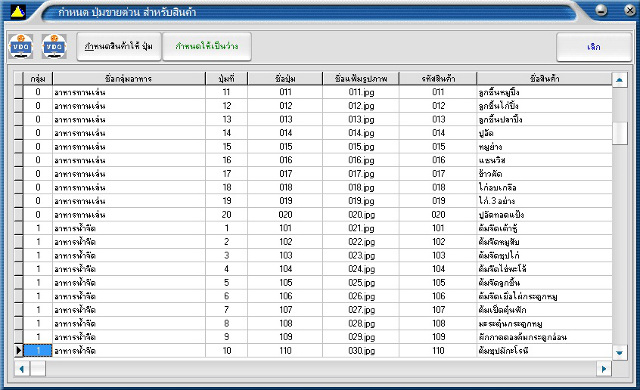This screenshot has height=390, width=640.
Task: Select the image file cell 030.jpg
Action: pos(361,350)
